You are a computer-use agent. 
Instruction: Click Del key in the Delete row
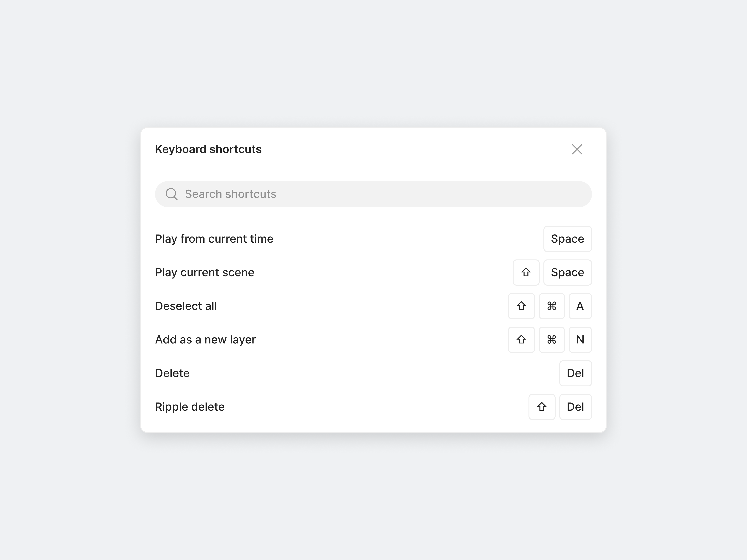click(575, 373)
